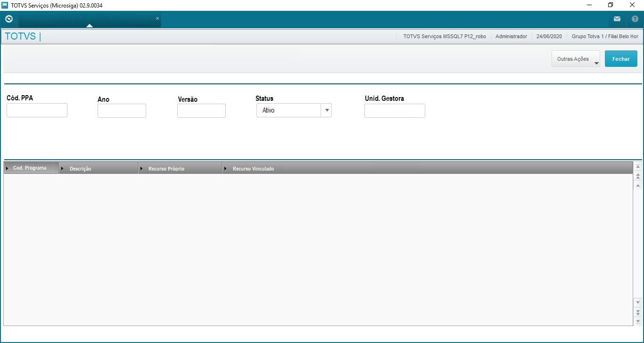Image resolution: width=644 pixels, height=343 pixels.
Task: Click the Status dropdown arrow
Action: click(x=327, y=110)
